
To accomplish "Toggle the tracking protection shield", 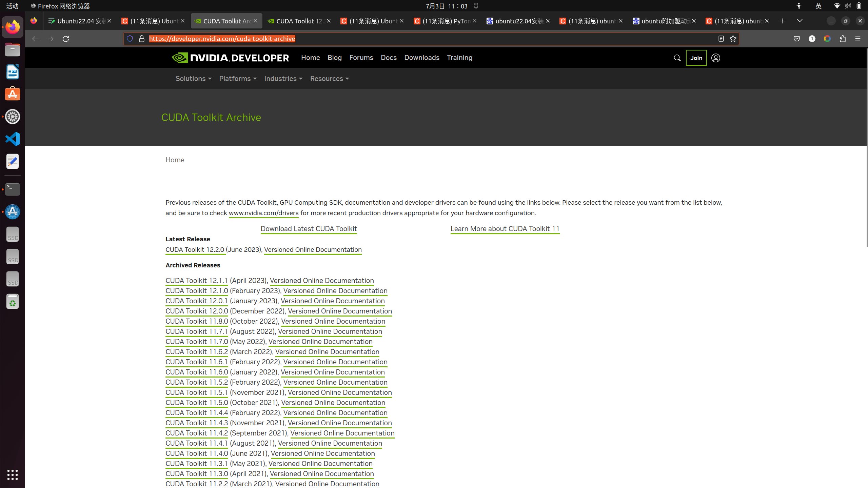I will [x=130, y=39].
